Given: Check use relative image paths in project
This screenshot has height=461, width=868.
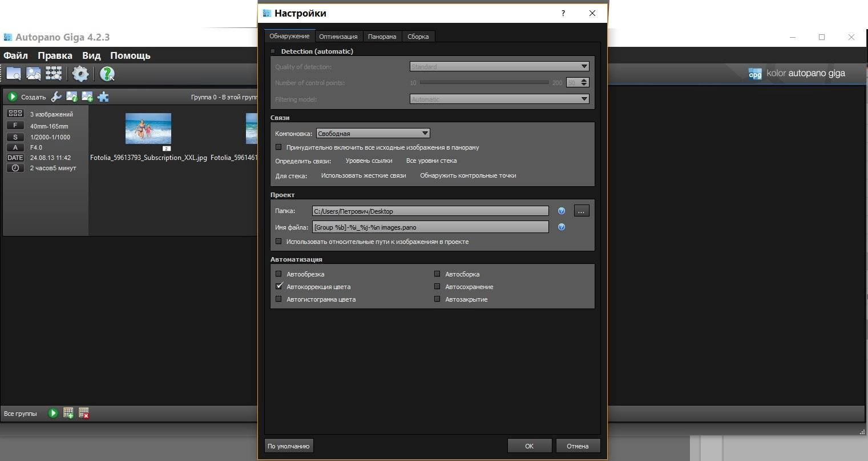Looking at the screenshot, I should (x=278, y=241).
